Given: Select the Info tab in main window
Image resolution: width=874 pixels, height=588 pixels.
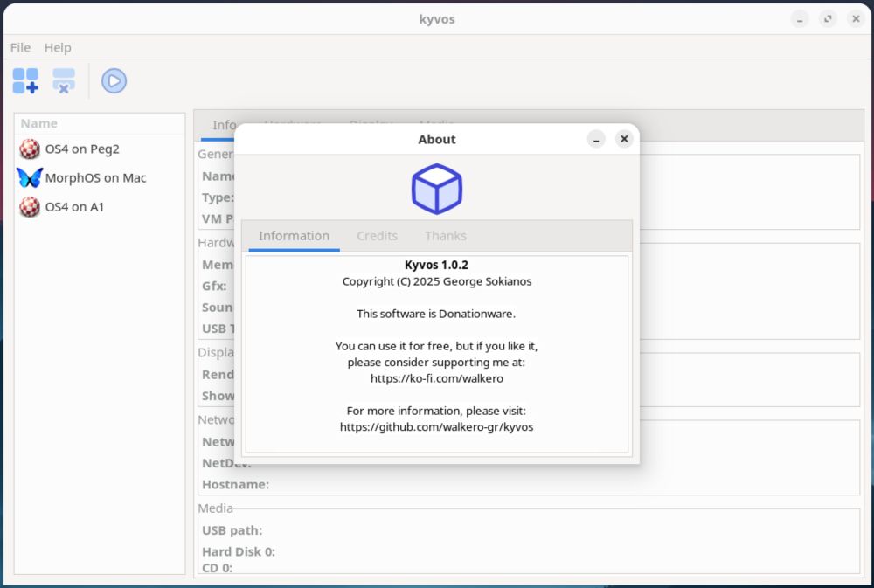Looking at the screenshot, I should pos(224,126).
